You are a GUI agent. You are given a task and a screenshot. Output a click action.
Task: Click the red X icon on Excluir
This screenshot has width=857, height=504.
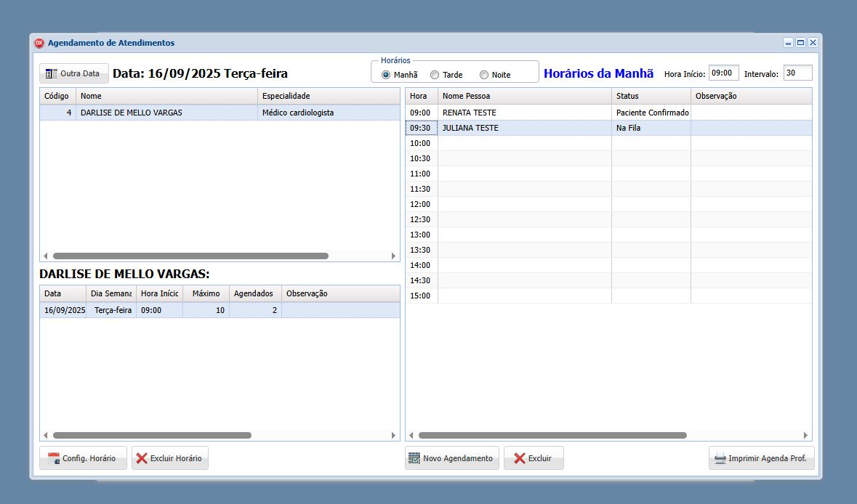[x=519, y=458]
